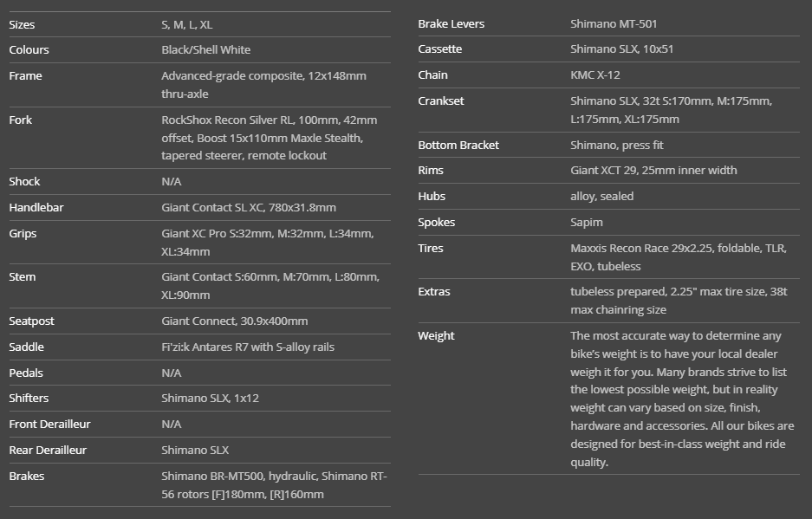The width and height of the screenshot is (812, 519).
Task: Click the Shifters row label
Action: tap(29, 399)
